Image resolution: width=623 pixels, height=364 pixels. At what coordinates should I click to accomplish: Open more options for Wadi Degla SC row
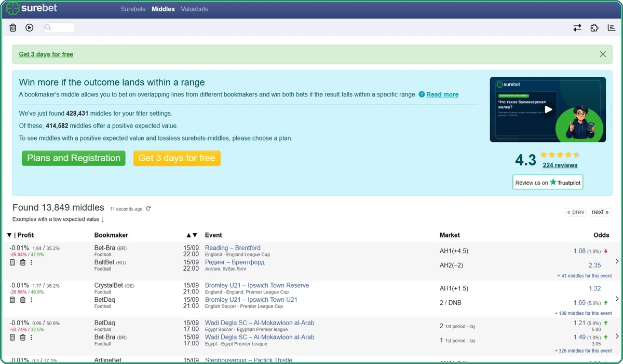click(x=31, y=337)
